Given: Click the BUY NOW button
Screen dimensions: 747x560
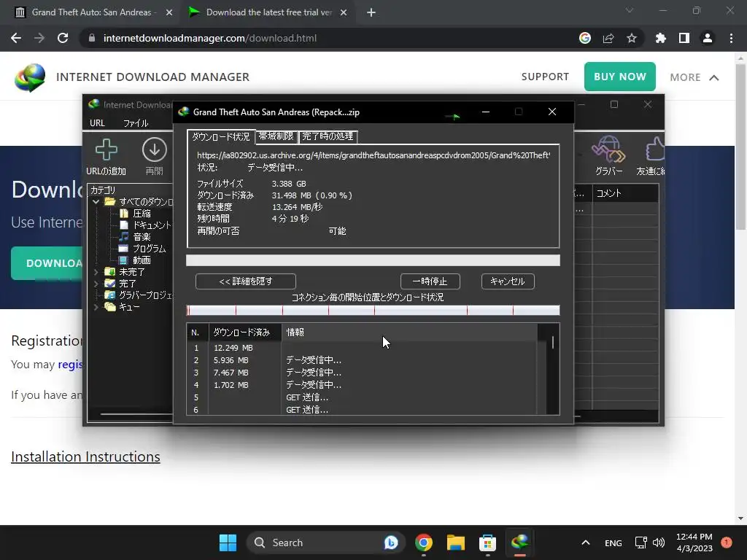Looking at the screenshot, I should click(x=620, y=77).
